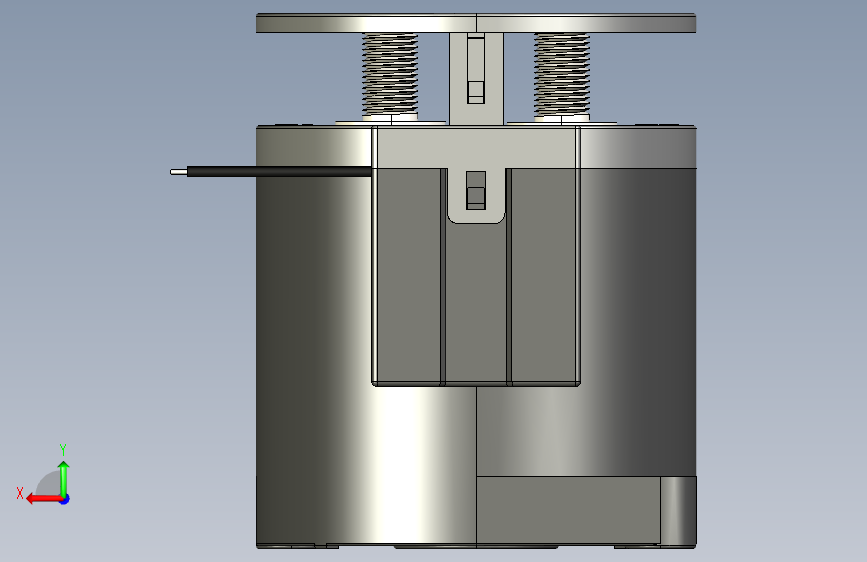Select the left threaded rod under the plate
867x562 pixels.
(x=390, y=75)
